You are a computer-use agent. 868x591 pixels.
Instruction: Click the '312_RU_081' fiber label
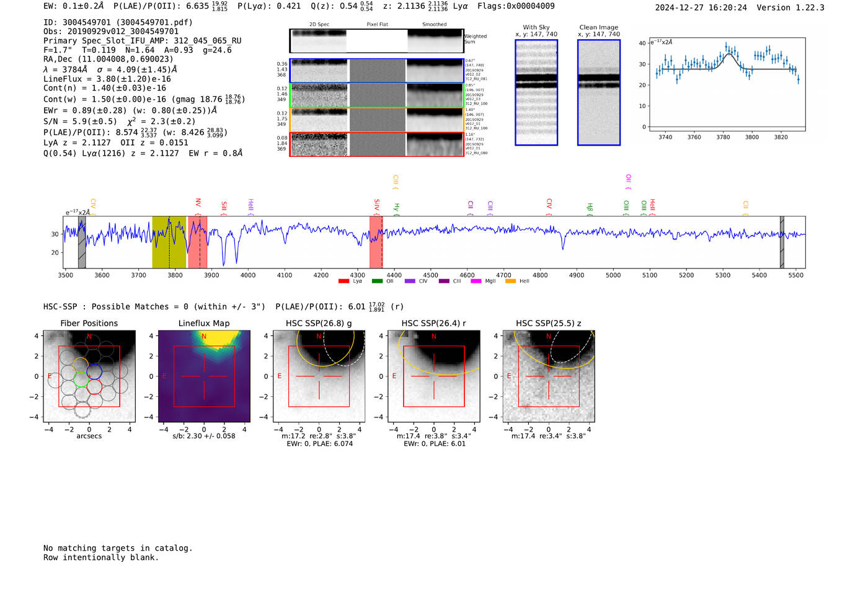476,79
